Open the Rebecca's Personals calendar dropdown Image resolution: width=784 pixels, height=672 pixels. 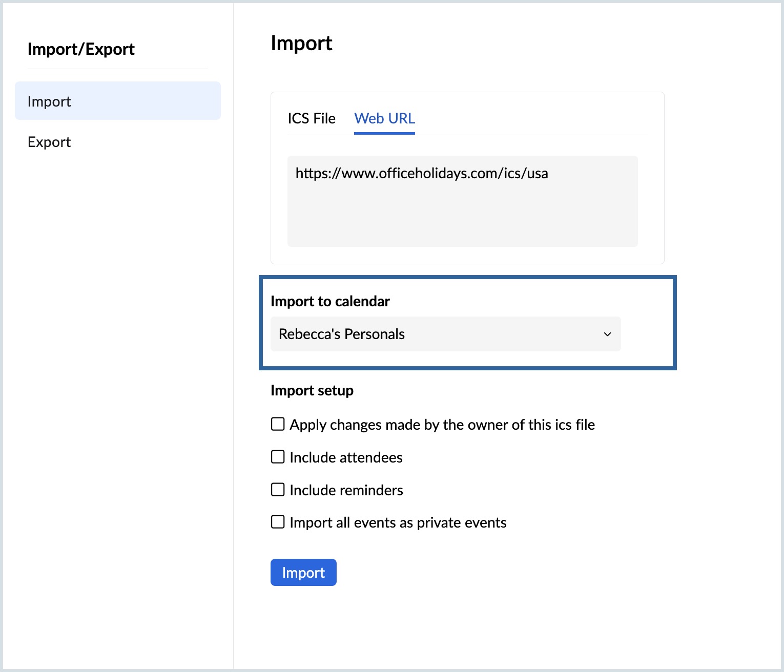(445, 334)
